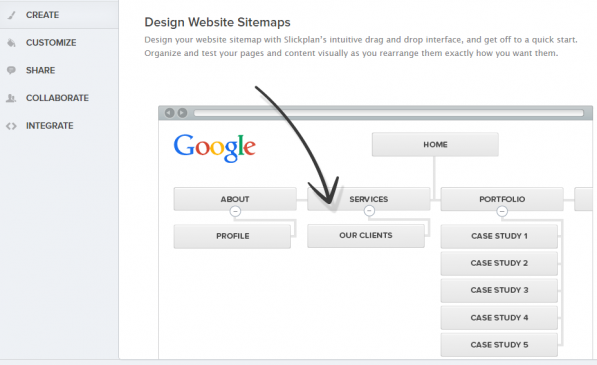The image size is (597, 365).
Task: Select the OUR CLIENTS sitemap page
Action: coord(366,236)
